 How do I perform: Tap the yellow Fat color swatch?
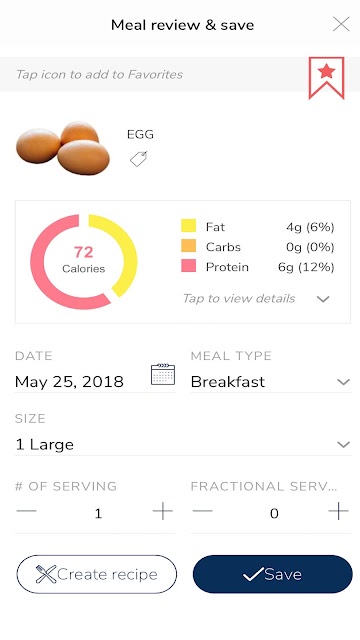189,226
